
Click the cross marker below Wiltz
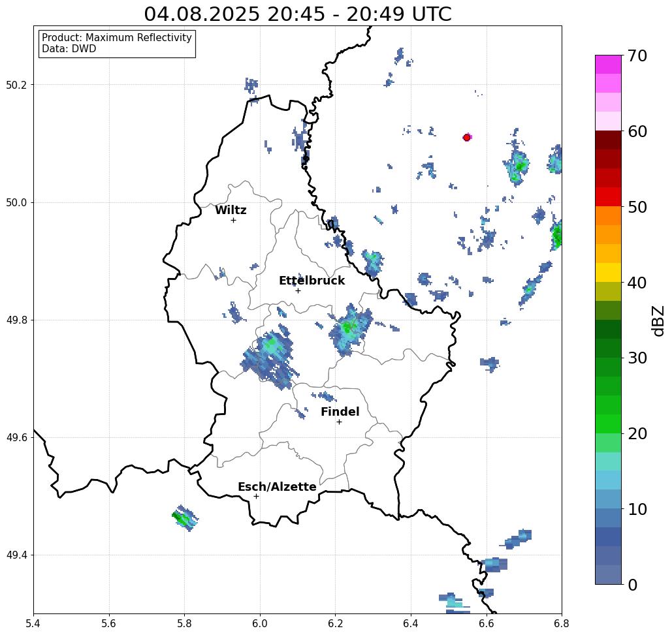pyautogui.click(x=233, y=220)
